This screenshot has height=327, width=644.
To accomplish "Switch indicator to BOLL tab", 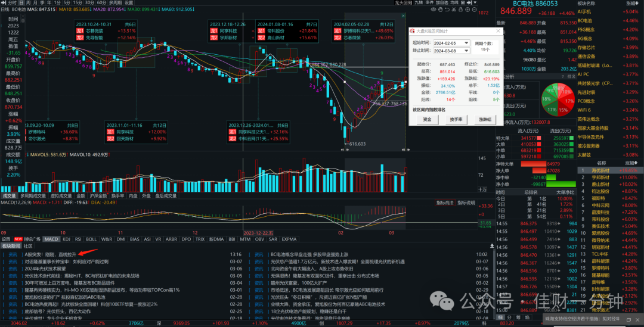I will (x=91, y=239).
